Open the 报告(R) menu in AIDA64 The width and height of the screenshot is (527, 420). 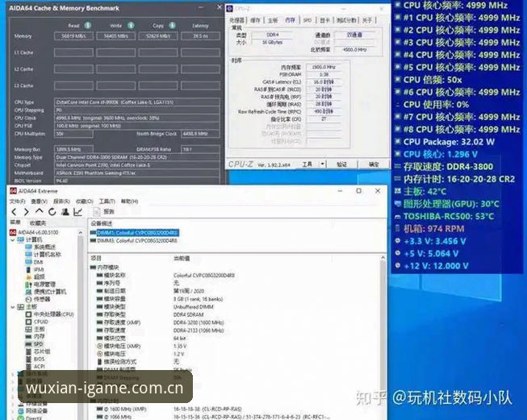coord(61,202)
